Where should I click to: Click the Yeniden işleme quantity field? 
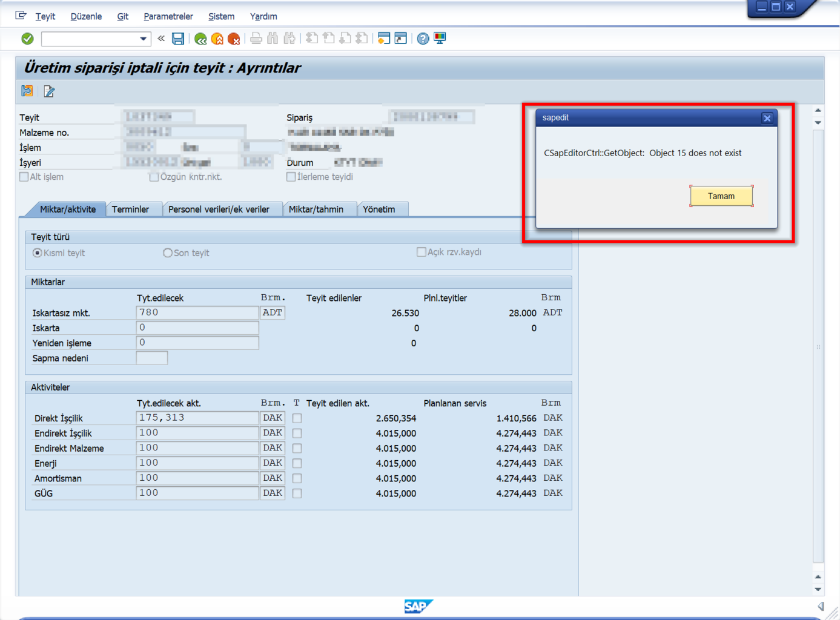click(x=197, y=343)
